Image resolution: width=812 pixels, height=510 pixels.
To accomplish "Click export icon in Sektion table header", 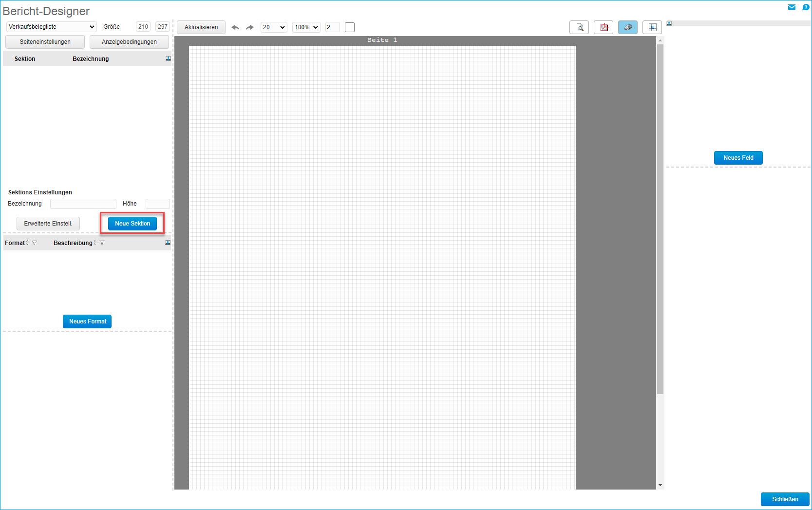I will 168,58.
